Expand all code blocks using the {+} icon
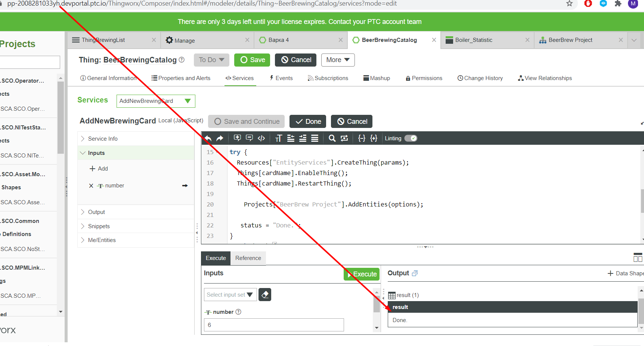 pyautogui.click(x=374, y=138)
